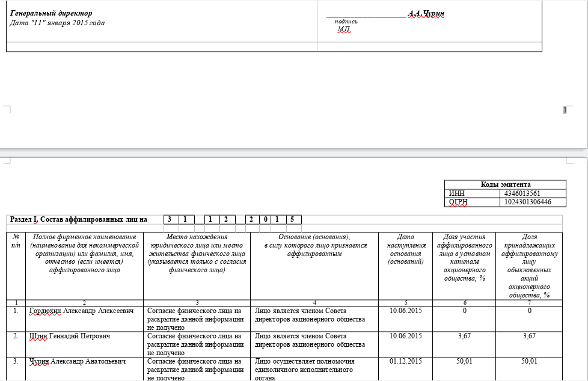Click the date '10.06.2015' in Гордюхин's row

coord(405,311)
